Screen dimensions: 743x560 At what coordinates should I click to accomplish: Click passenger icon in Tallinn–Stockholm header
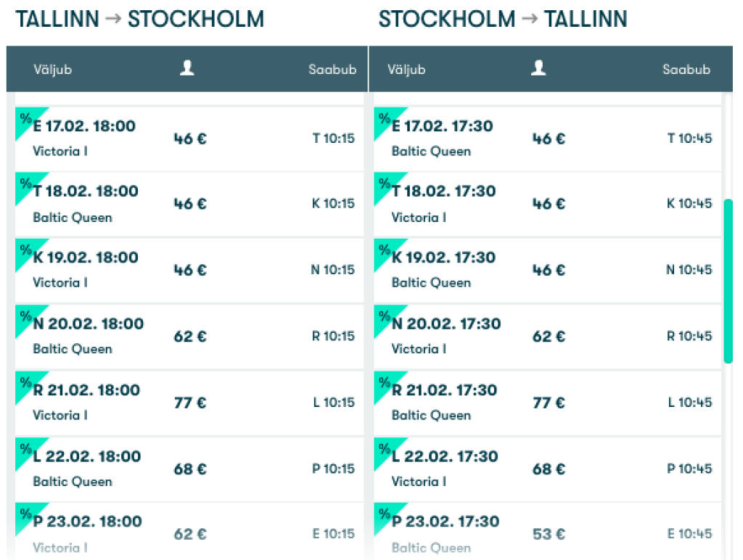click(187, 68)
